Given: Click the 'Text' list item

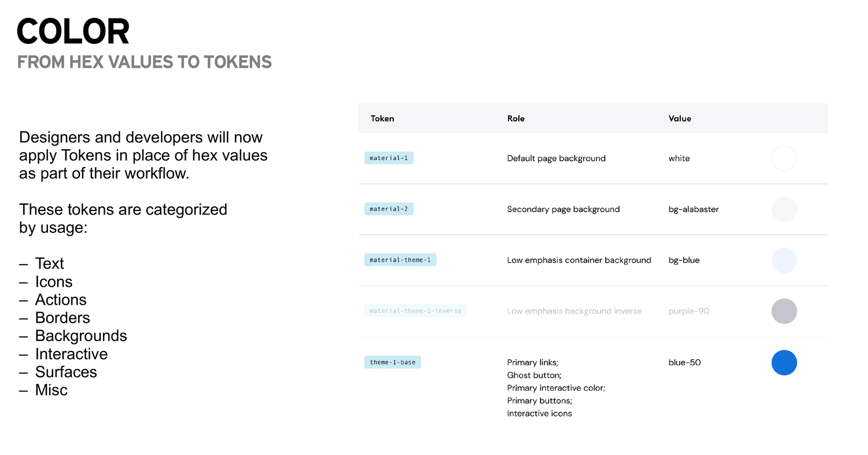Looking at the screenshot, I should point(49,264).
